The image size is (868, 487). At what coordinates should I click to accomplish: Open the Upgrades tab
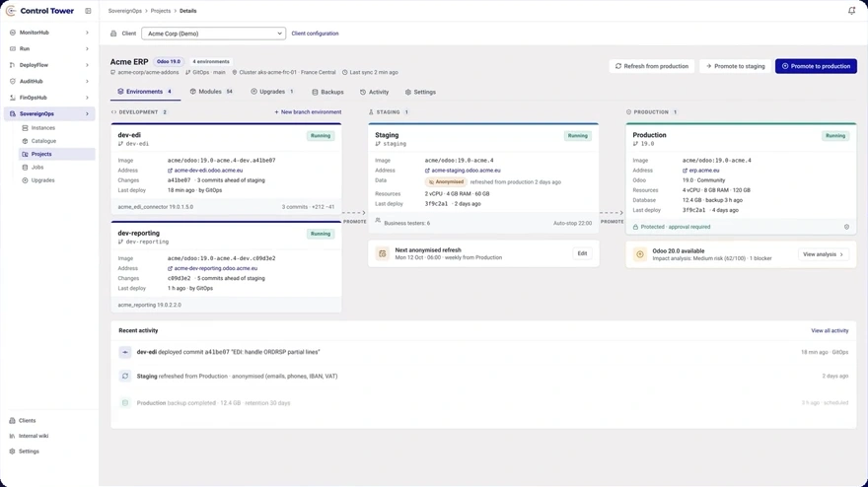272,92
